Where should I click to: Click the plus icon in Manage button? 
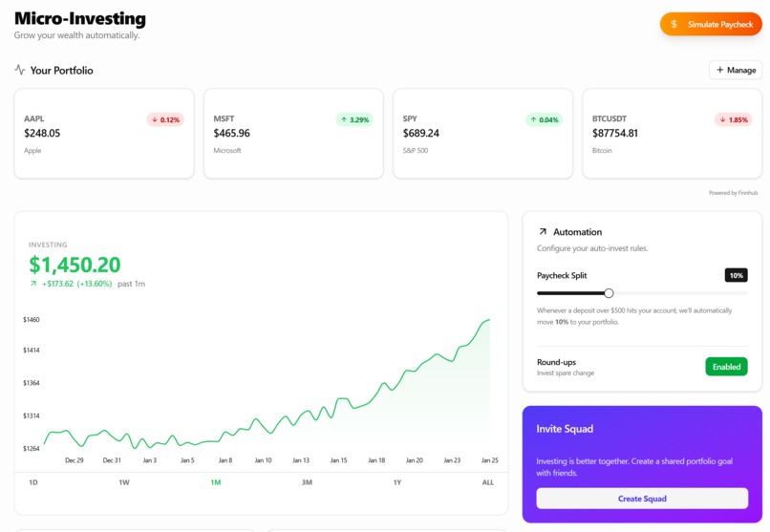pyautogui.click(x=720, y=70)
